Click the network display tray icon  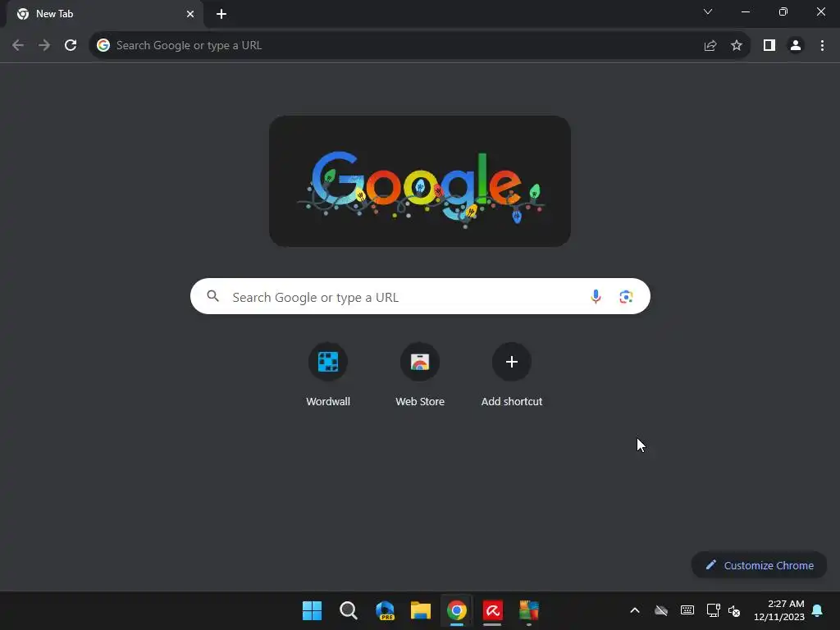[x=713, y=610]
